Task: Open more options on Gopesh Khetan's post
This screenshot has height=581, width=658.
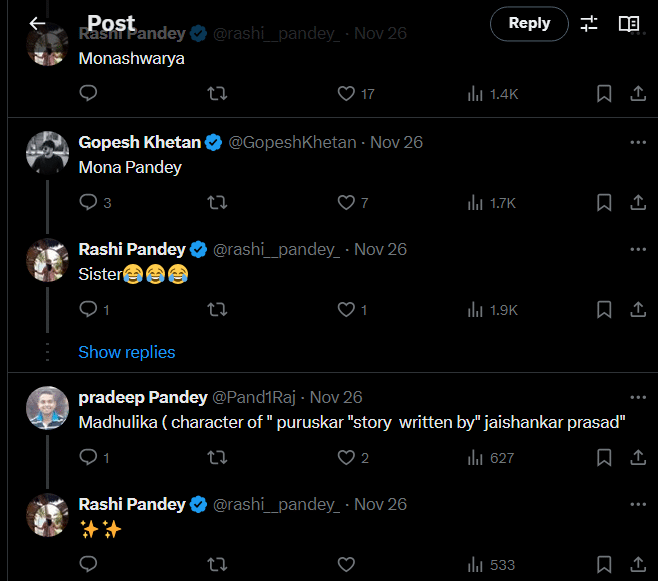Action: [x=637, y=142]
